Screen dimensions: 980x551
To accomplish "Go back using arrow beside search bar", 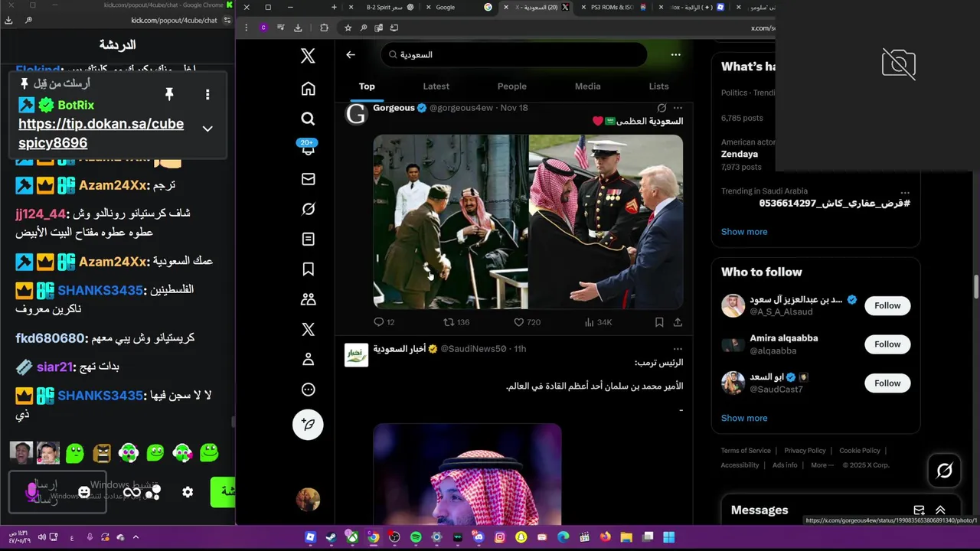I will (x=350, y=54).
